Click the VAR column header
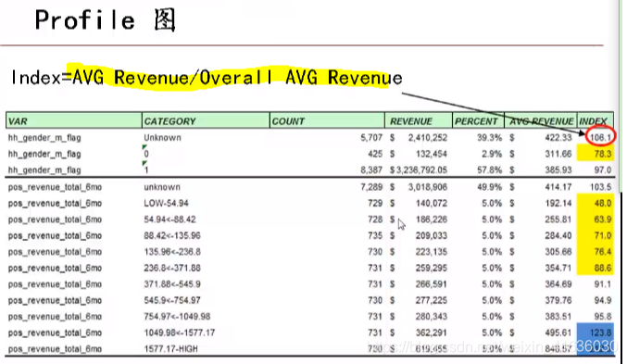This screenshot has height=364, width=627. point(74,120)
